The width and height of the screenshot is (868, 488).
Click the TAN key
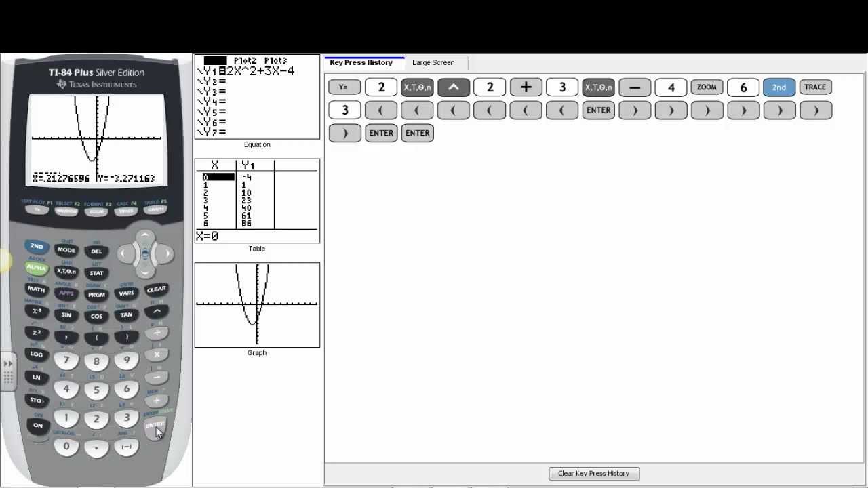(126, 314)
